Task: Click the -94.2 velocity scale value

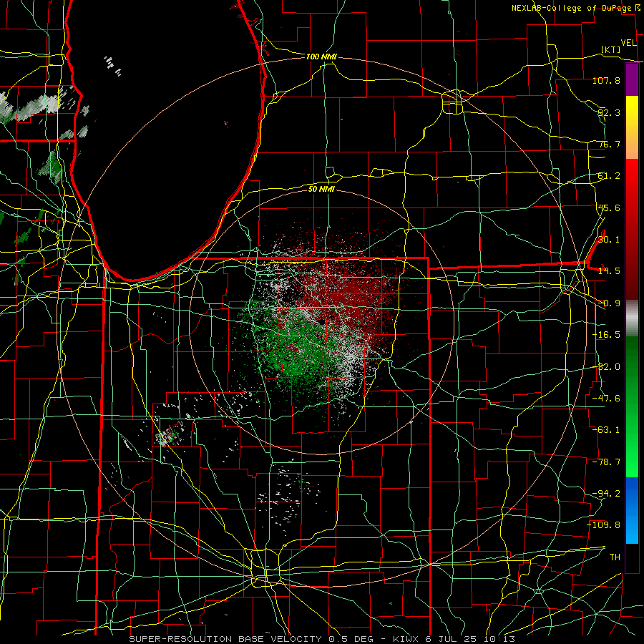Action: [606, 494]
